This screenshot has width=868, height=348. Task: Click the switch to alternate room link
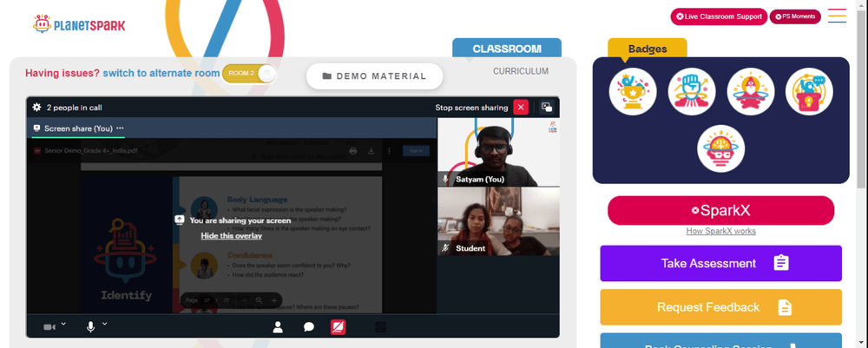[x=161, y=73]
